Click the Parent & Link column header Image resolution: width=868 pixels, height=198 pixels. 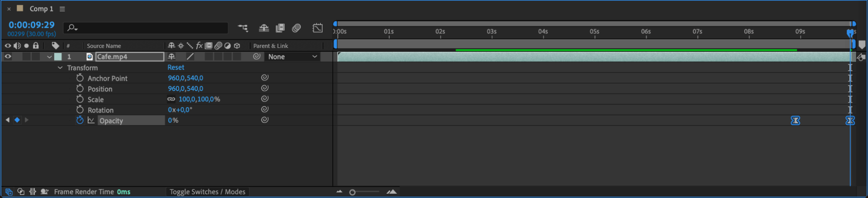coord(271,46)
